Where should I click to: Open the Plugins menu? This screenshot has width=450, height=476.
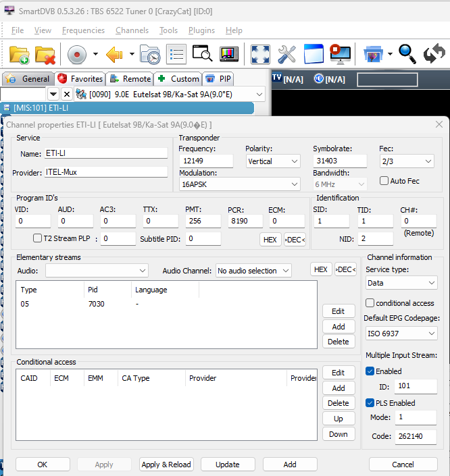click(x=201, y=30)
